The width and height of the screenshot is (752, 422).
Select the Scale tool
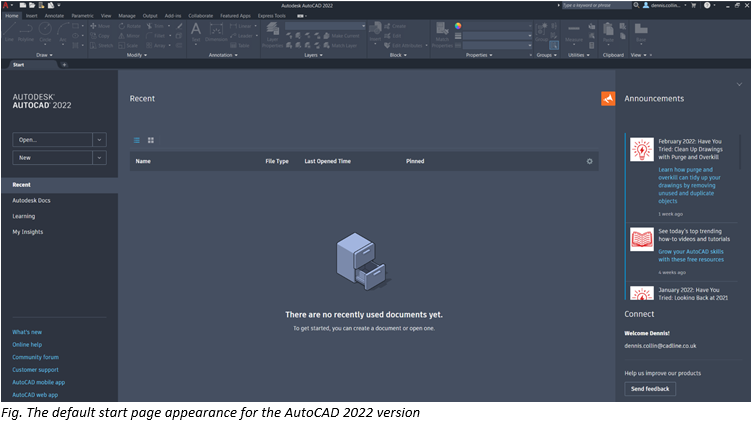pyautogui.click(x=128, y=46)
